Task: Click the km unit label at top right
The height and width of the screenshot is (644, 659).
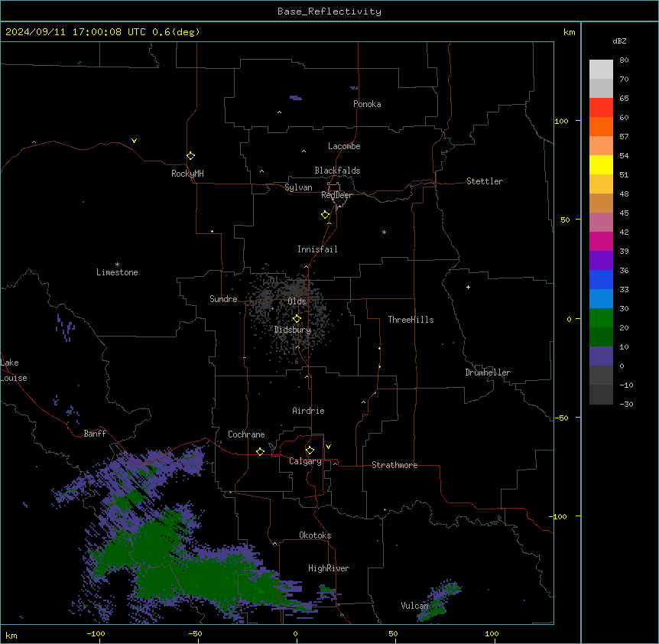Action: 569,32
